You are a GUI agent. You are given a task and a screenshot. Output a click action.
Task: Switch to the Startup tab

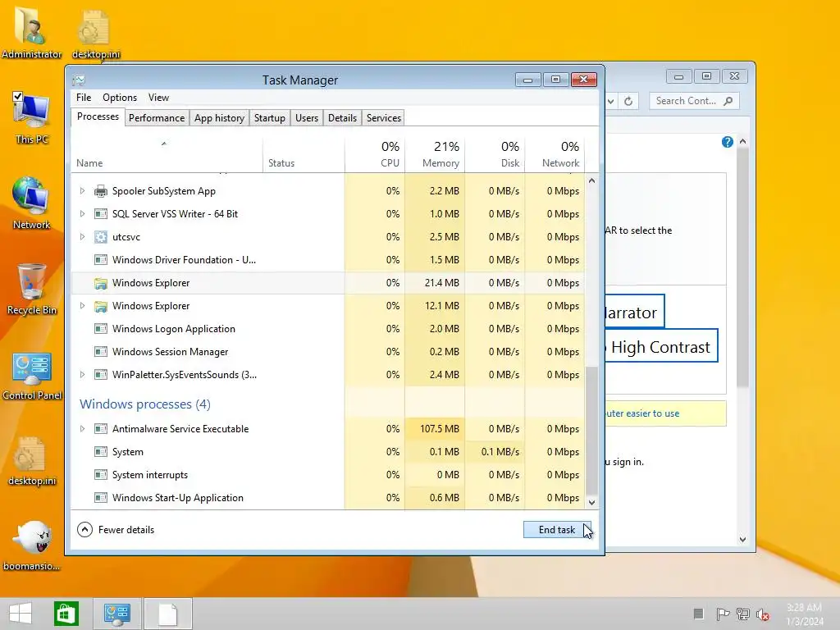[269, 118]
